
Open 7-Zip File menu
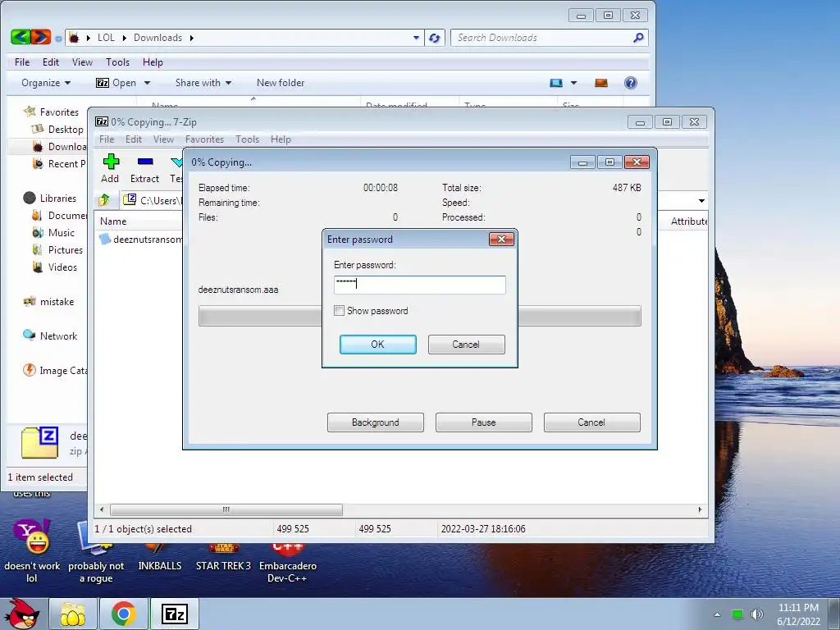[107, 139]
